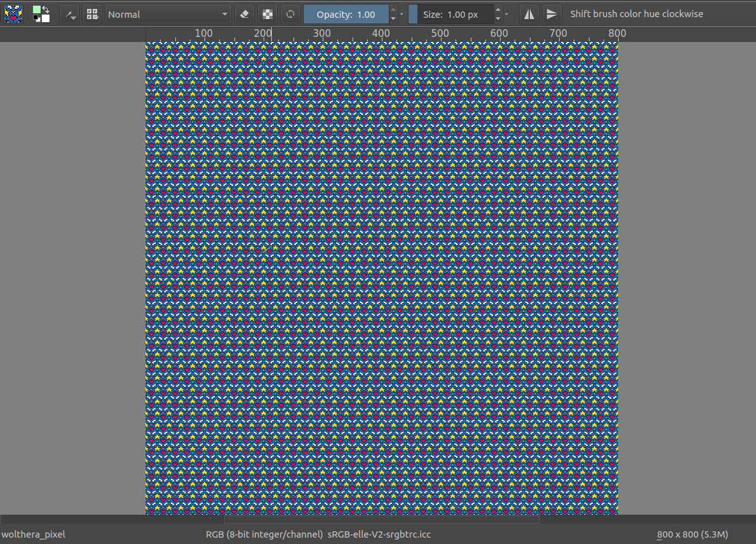Select the wolthera_pixel brush name in status bar

click(x=33, y=534)
